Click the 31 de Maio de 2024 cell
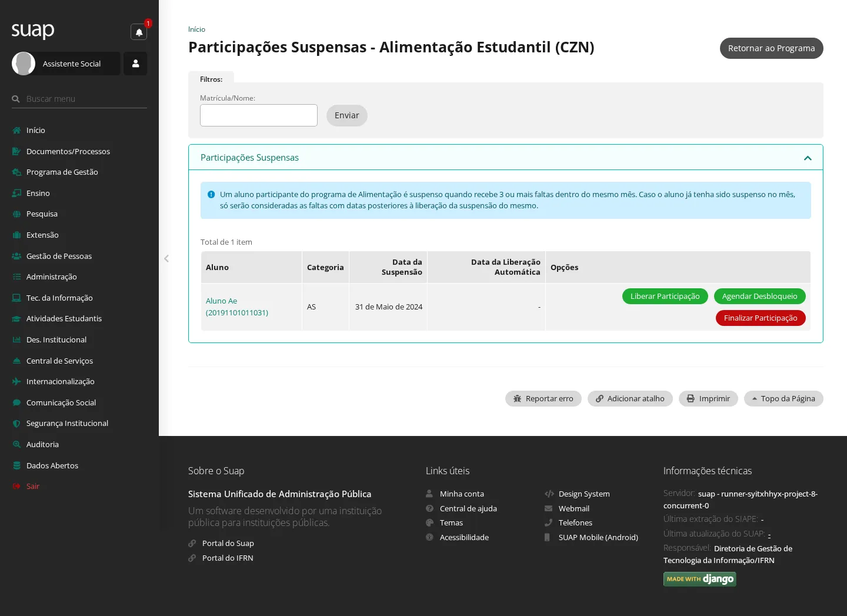This screenshot has height=616, width=847. [388, 307]
